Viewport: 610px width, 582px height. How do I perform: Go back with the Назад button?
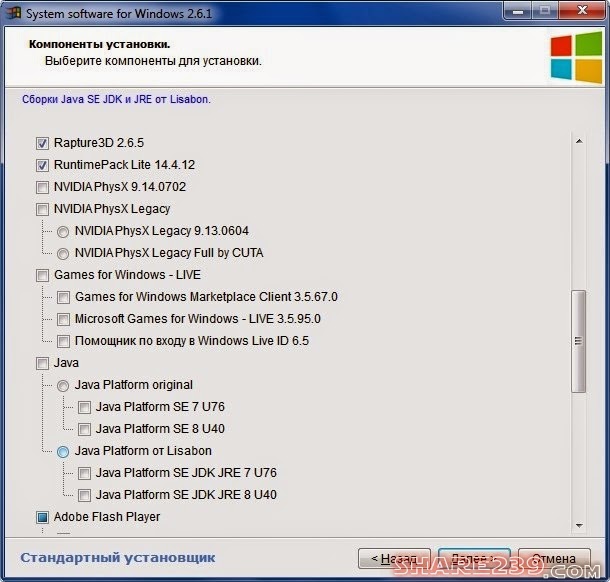pos(394,559)
